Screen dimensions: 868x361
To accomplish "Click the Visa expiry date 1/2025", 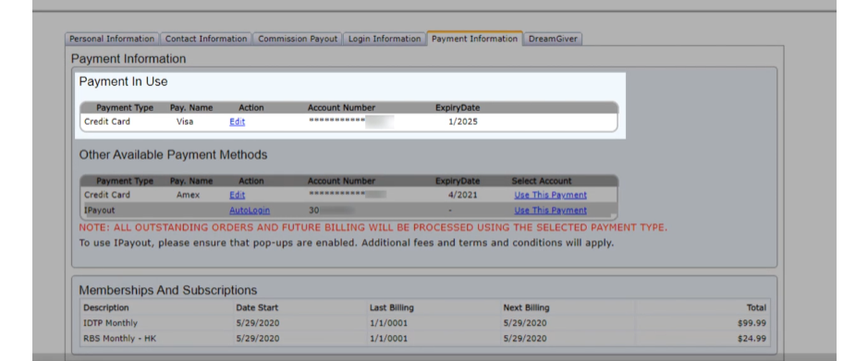I will [x=463, y=122].
